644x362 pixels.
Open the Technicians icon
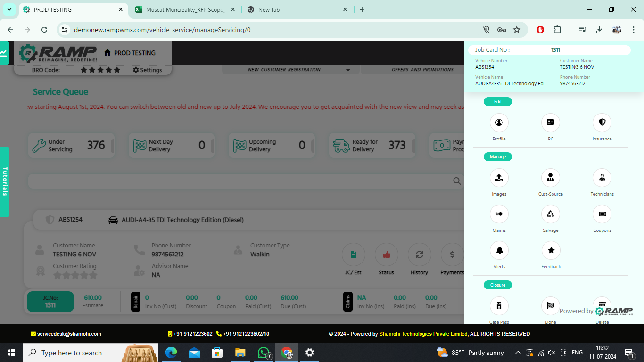602,178
